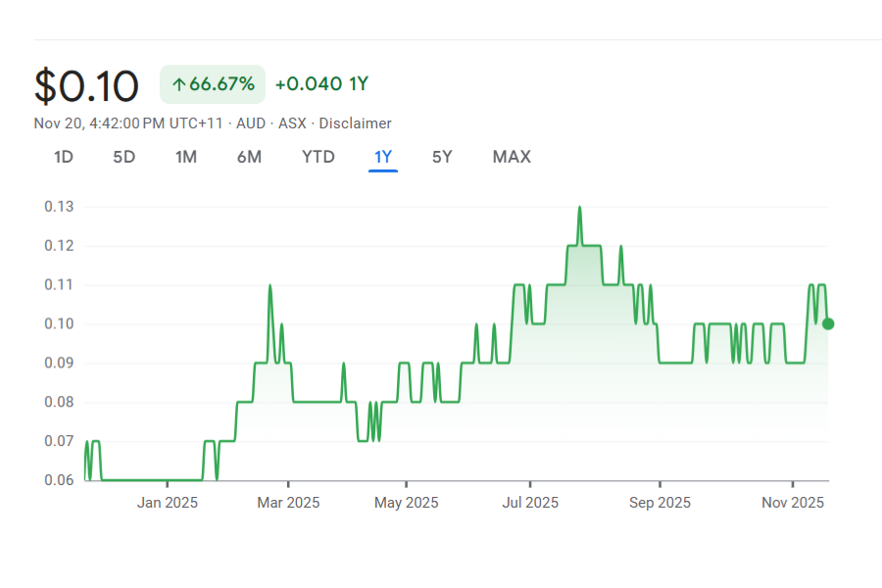Image resolution: width=882 pixels, height=588 pixels.
Task: Click the Jul 2025 axis label
Action: [530, 503]
